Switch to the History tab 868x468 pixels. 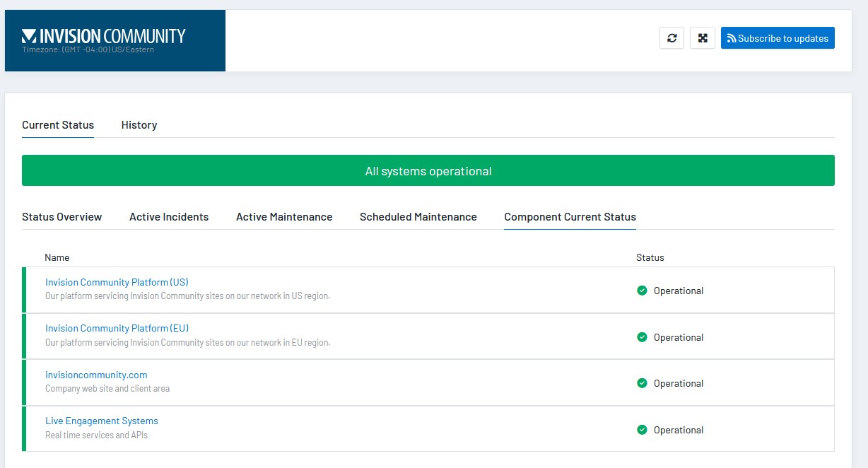click(139, 125)
